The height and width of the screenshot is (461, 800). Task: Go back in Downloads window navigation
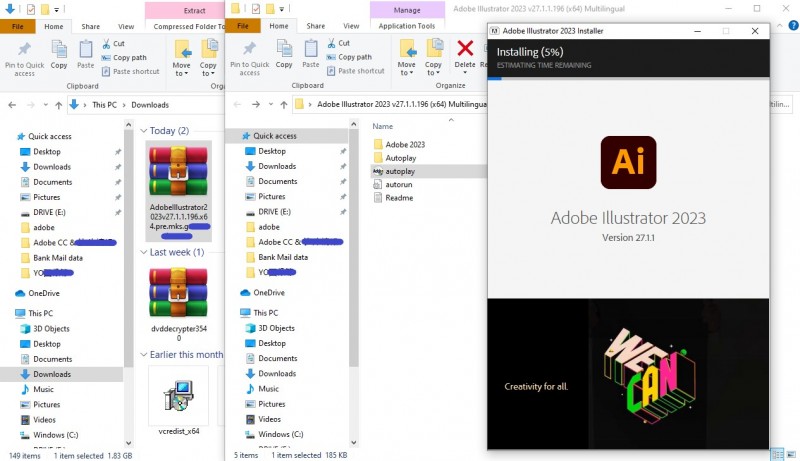[x=12, y=105]
